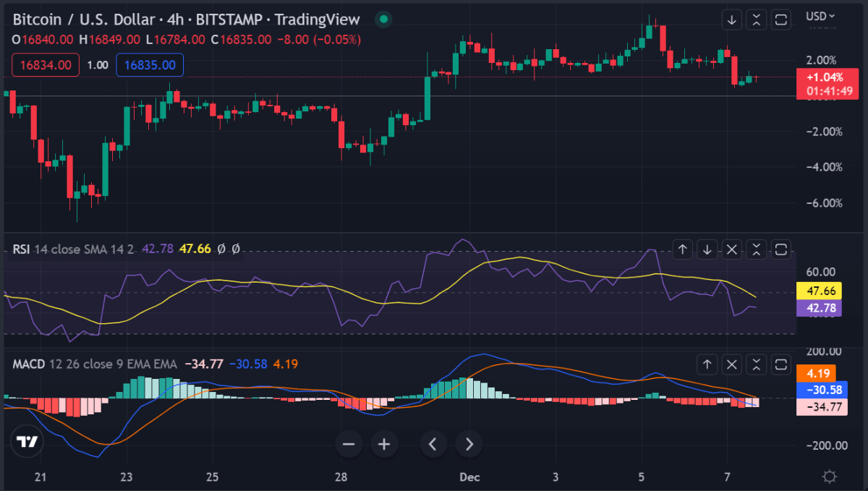Viewport: 868px width, 491px height.
Task: Click the 21 date on time axis
Action: tap(41, 477)
